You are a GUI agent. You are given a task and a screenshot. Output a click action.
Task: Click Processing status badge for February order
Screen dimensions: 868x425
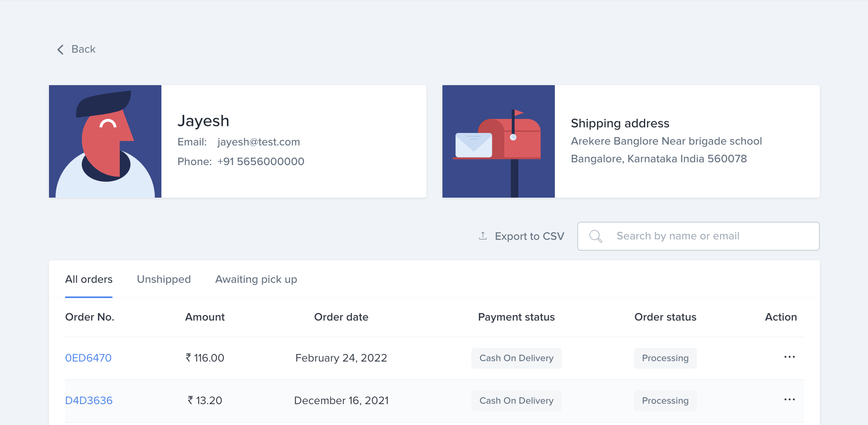click(665, 358)
